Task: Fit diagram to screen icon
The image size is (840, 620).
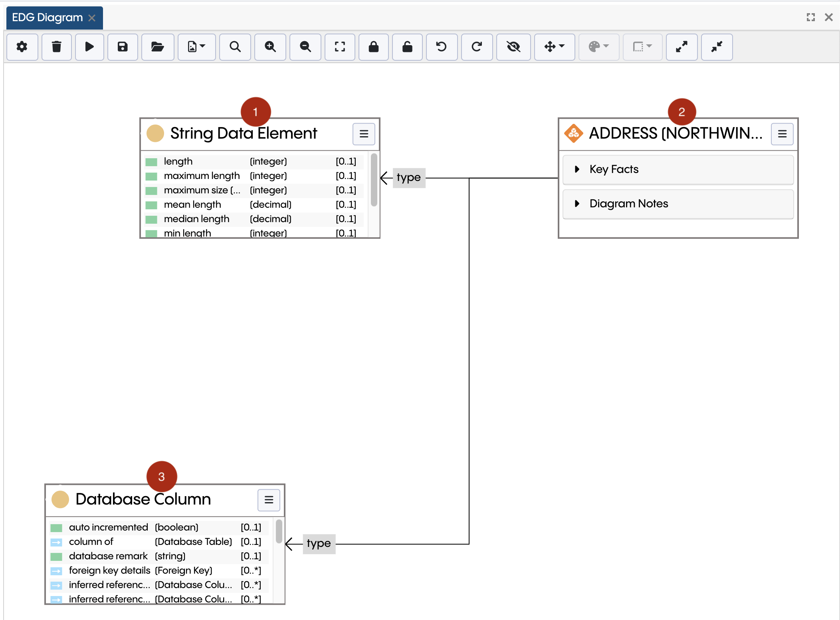Action: pyautogui.click(x=340, y=47)
